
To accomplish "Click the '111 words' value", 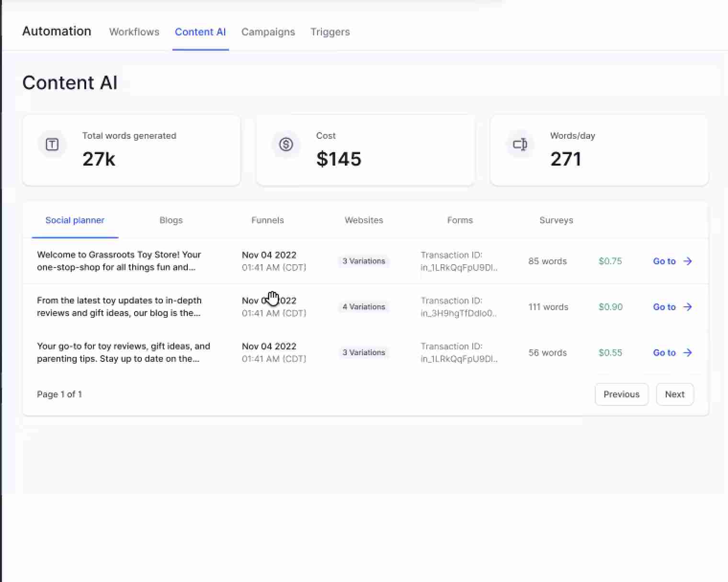I will (x=548, y=307).
